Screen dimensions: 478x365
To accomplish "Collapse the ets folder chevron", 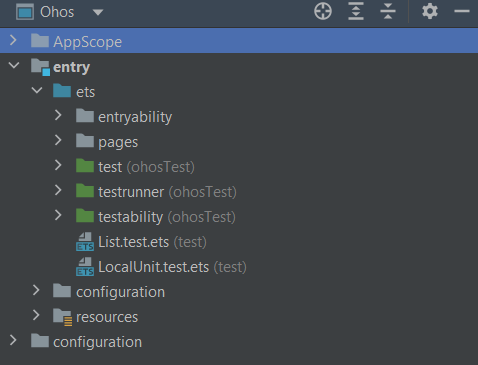I will (x=37, y=90).
